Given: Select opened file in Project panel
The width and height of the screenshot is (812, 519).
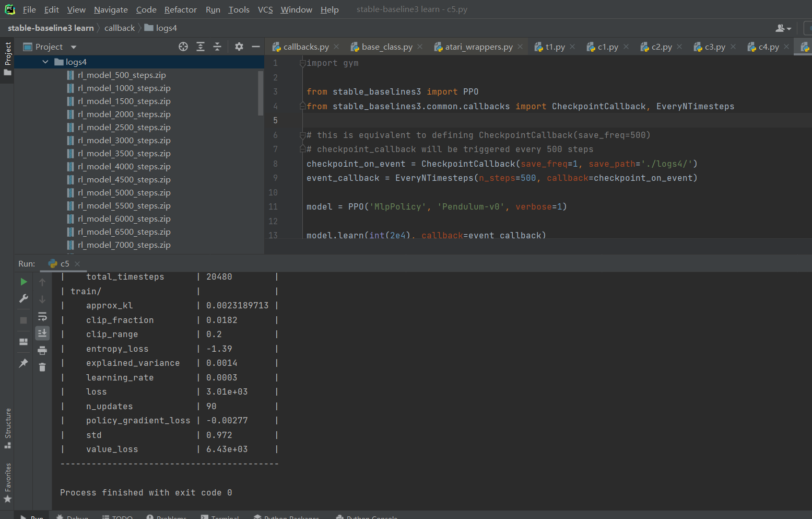Looking at the screenshot, I should (183, 47).
